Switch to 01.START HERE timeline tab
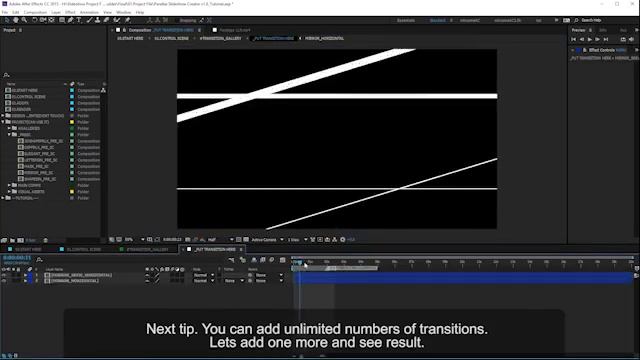The image size is (640, 360). tap(28, 249)
